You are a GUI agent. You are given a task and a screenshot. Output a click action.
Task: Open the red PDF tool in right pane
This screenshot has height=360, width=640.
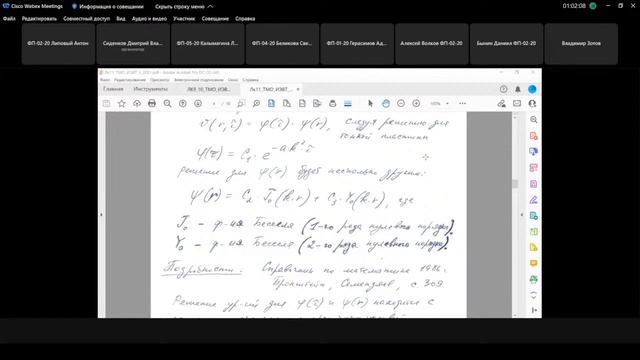point(533,136)
